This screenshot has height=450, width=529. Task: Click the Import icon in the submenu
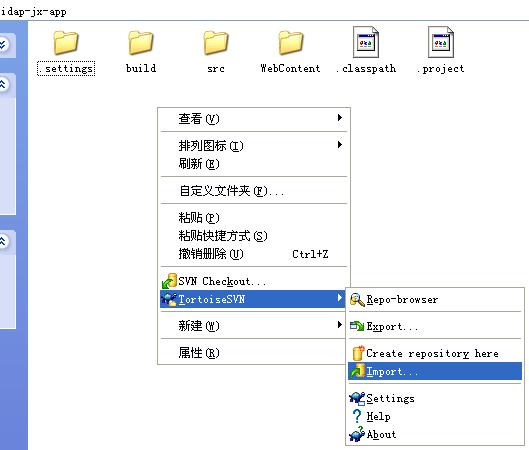tap(358, 371)
